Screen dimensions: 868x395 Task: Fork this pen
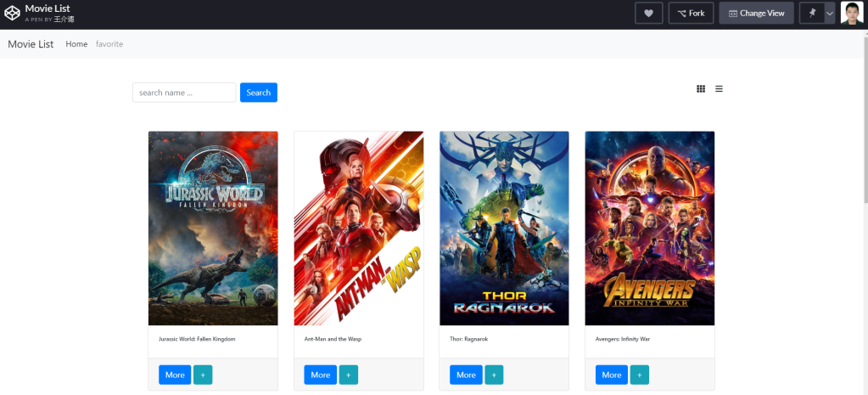pyautogui.click(x=691, y=14)
